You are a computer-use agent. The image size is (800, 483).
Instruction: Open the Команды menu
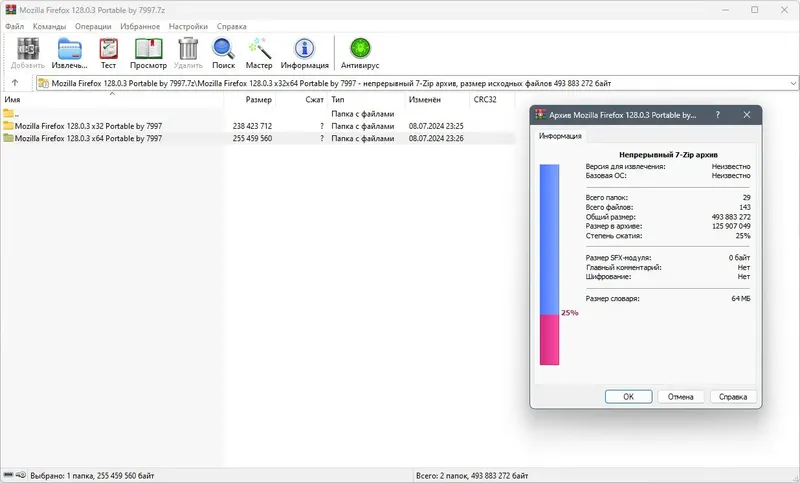point(49,26)
